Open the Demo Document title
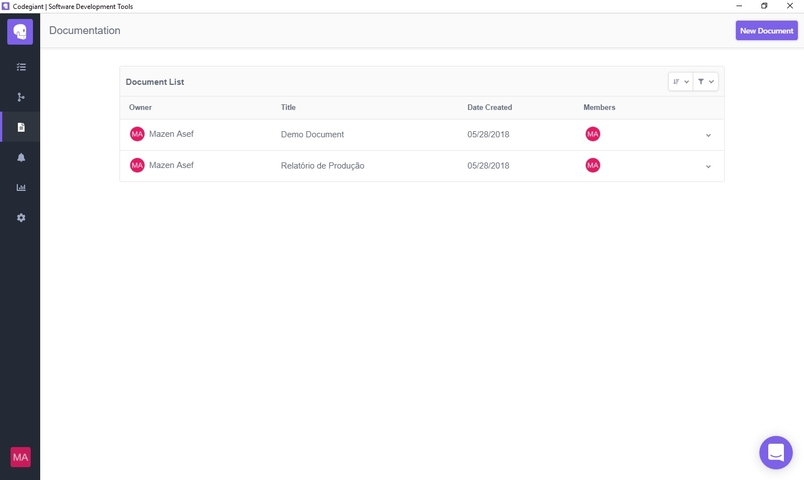The width and height of the screenshot is (804, 480). [x=312, y=134]
